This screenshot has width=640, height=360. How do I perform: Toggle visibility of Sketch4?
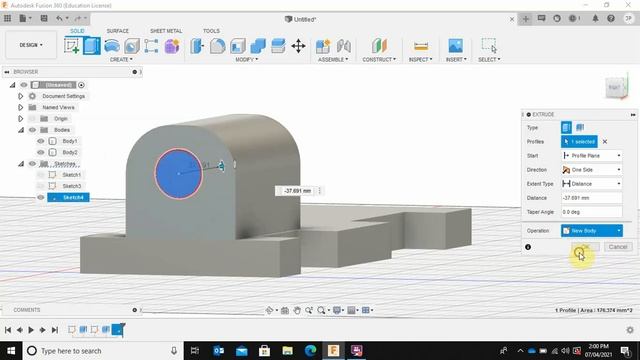[40, 197]
